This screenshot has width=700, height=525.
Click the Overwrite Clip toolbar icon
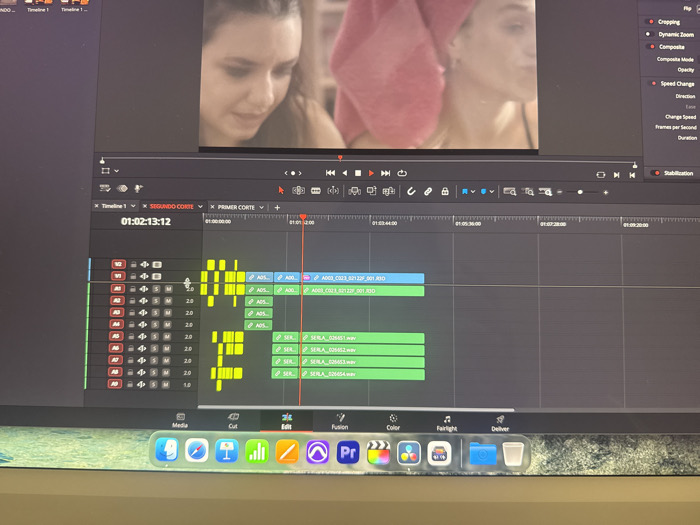pyautogui.click(x=371, y=191)
